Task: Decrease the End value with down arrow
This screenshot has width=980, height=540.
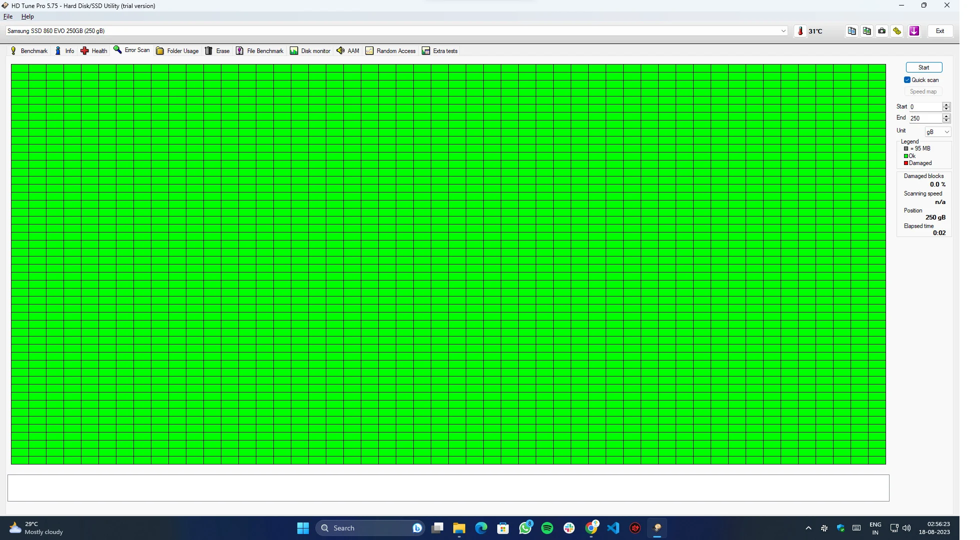Action: [946, 120]
